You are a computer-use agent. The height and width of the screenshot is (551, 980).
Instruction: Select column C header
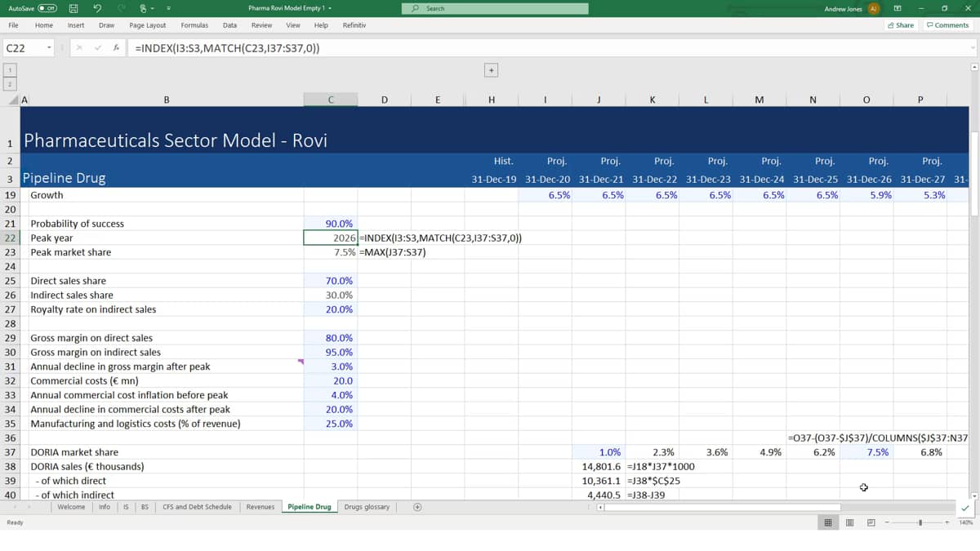point(331,100)
